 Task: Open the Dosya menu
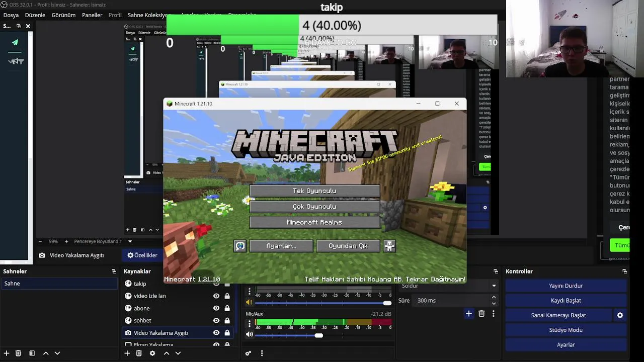(11, 15)
